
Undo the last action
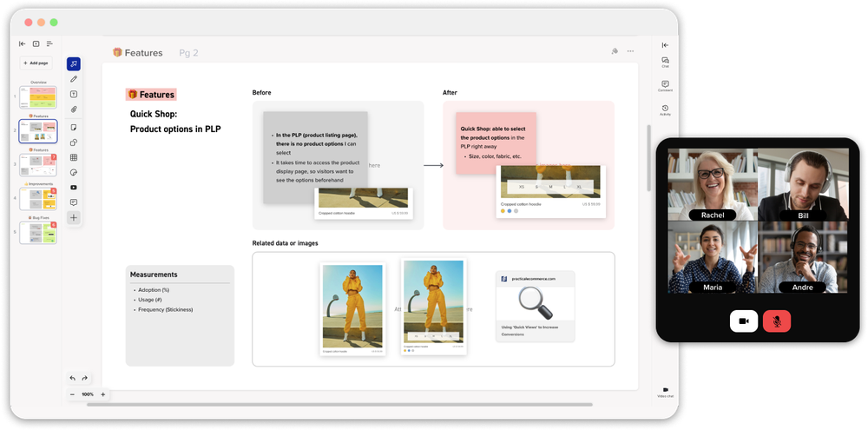(73, 379)
